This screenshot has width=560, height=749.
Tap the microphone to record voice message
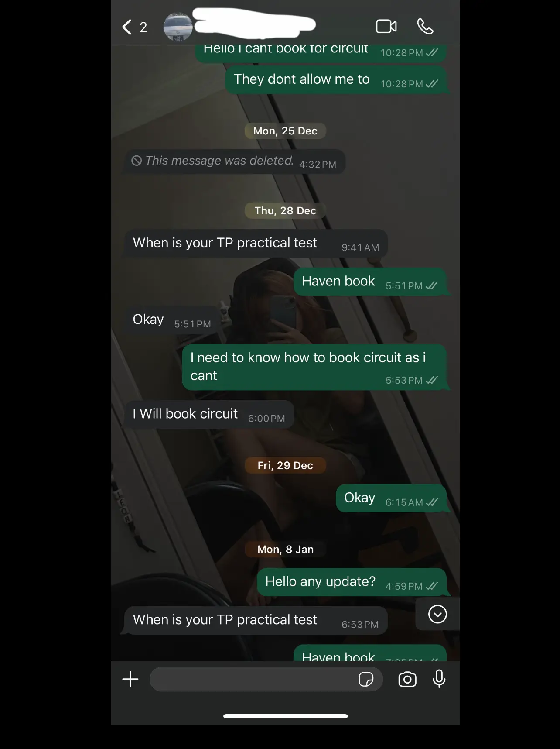click(x=439, y=679)
